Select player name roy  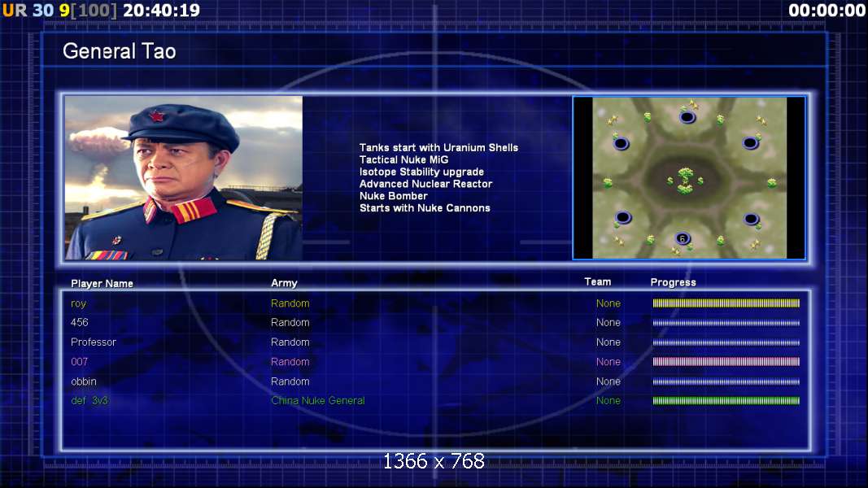[78, 303]
